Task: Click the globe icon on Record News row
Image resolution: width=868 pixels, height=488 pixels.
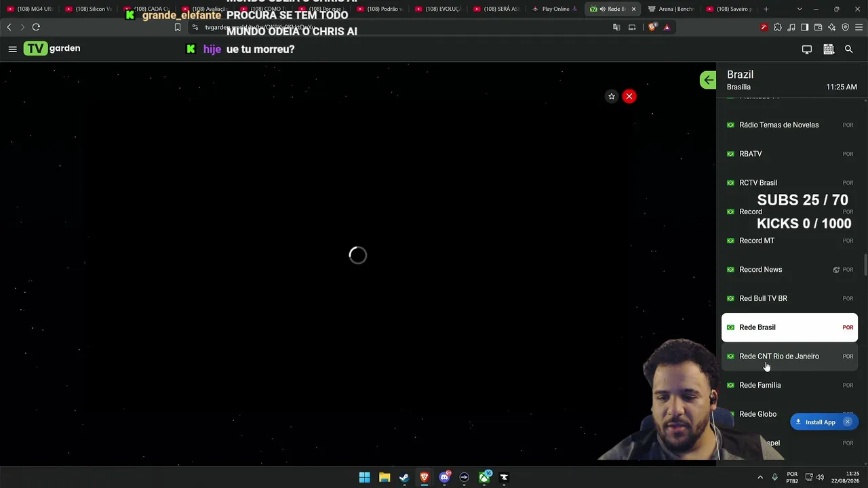Action: click(x=836, y=270)
